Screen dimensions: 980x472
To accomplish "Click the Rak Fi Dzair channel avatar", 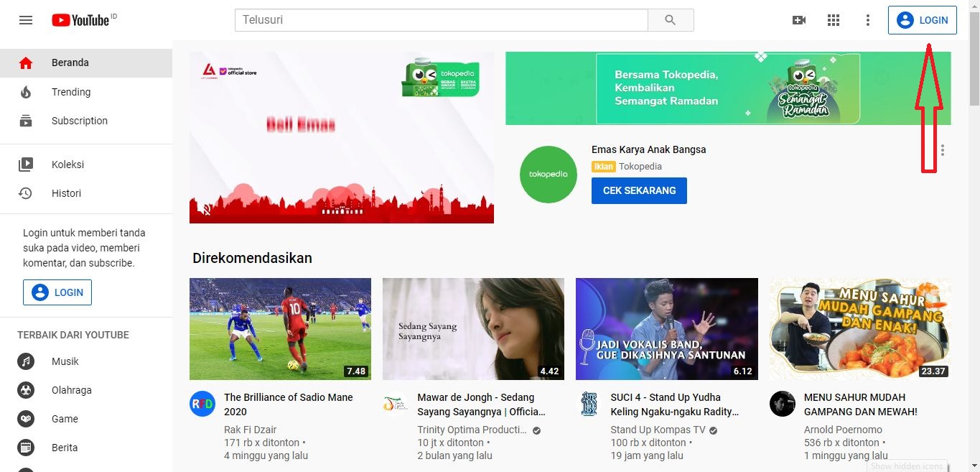I will (x=202, y=404).
